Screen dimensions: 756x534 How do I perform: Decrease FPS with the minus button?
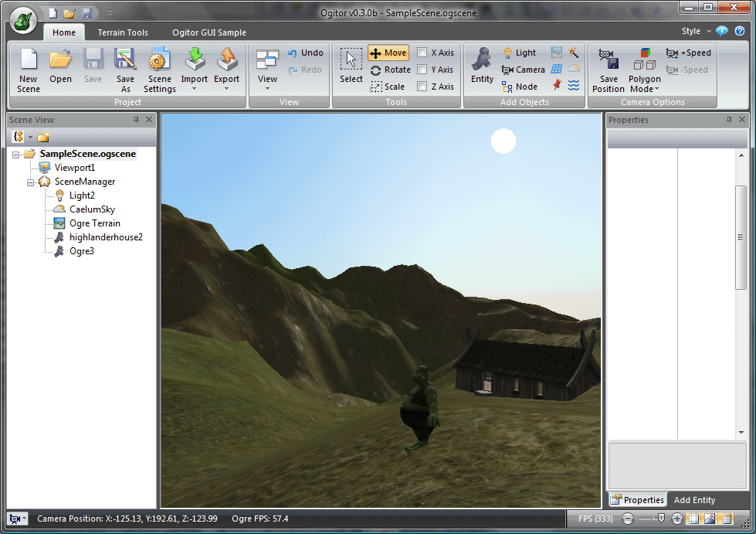pos(628,519)
